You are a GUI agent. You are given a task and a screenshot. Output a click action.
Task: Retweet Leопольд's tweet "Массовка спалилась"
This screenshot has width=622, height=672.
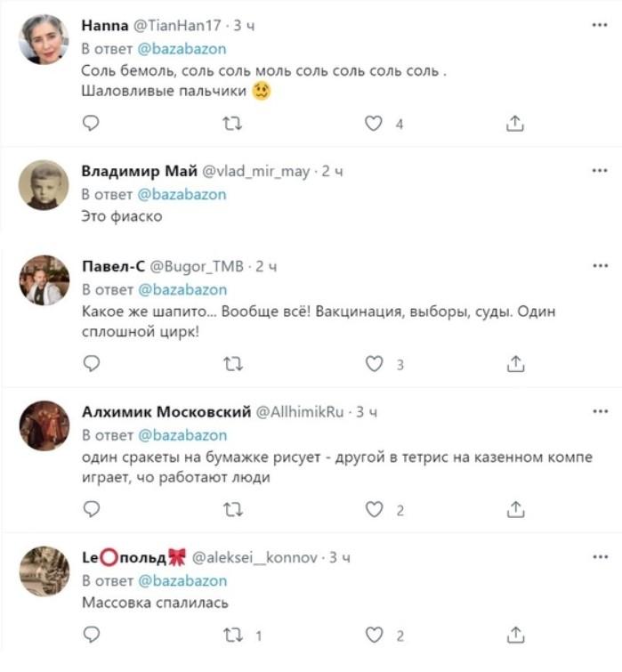(x=232, y=636)
